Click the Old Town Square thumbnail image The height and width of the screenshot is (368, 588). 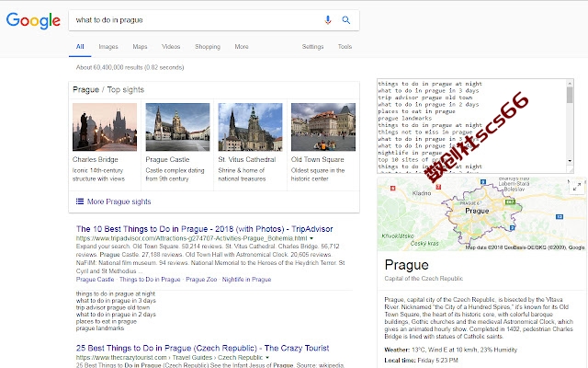click(323, 127)
